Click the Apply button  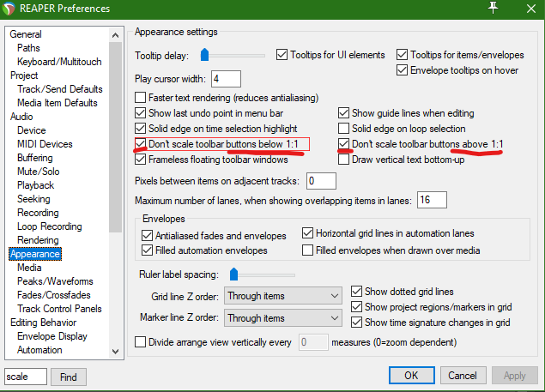pos(515,376)
